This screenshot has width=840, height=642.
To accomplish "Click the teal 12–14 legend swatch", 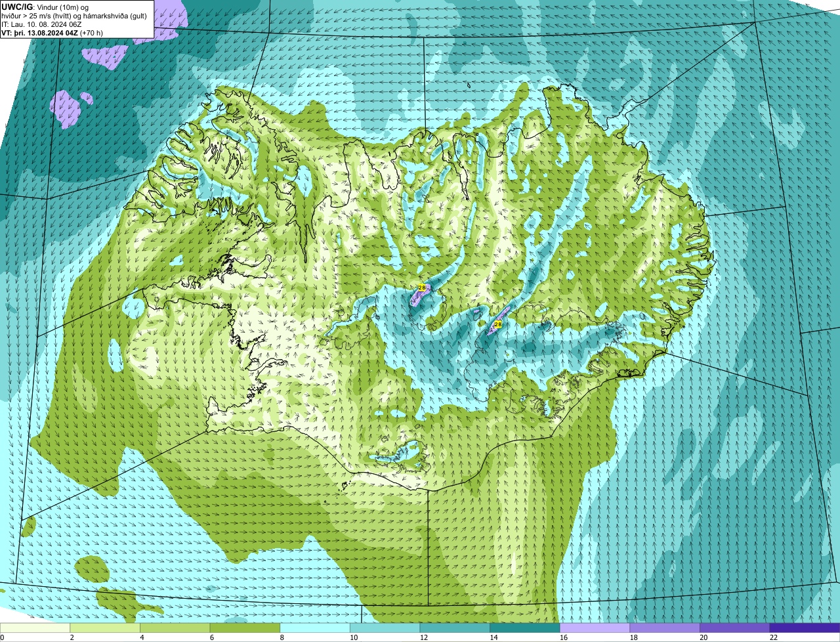I will [455, 628].
